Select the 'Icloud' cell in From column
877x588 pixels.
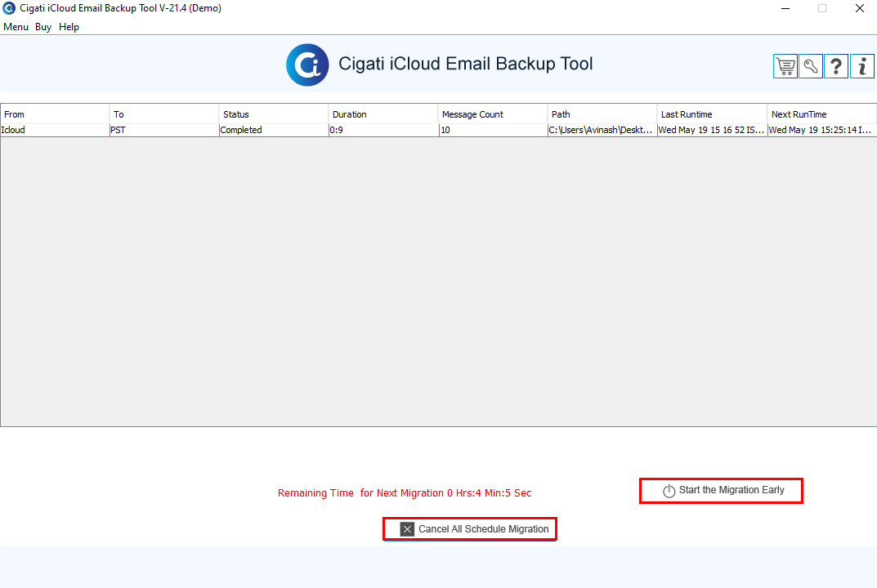[x=55, y=130]
